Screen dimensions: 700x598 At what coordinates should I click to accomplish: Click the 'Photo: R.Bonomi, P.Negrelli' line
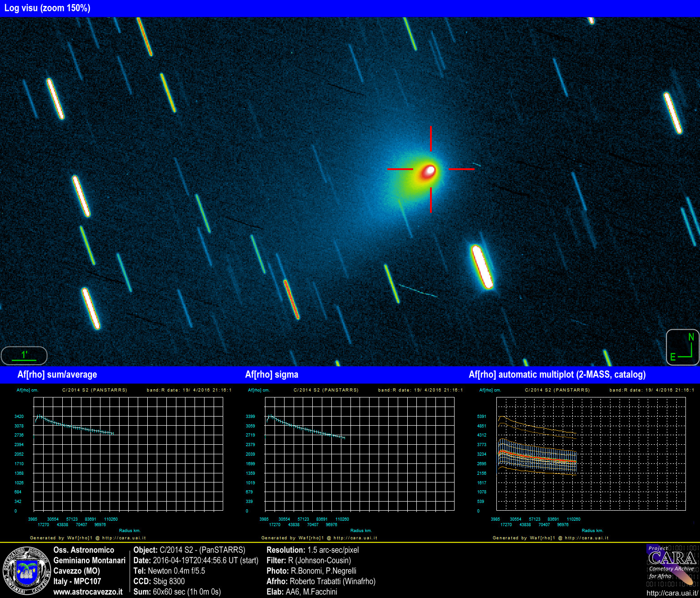pyautogui.click(x=311, y=571)
